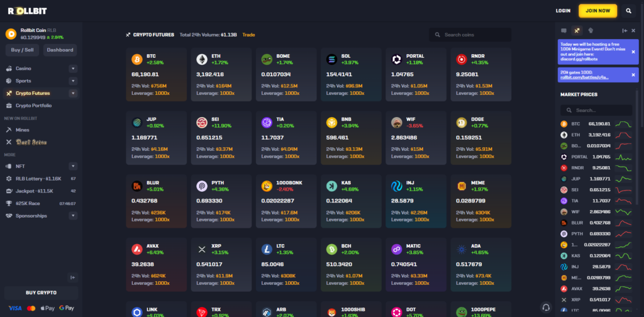
Task: Select the trading tab icon in right panel
Action: (x=577, y=30)
